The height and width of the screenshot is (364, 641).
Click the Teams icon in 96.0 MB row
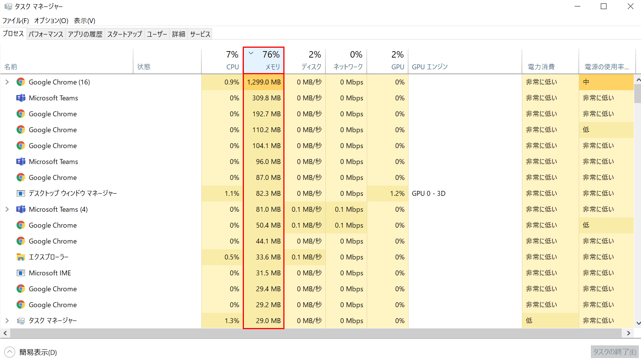(21, 161)
